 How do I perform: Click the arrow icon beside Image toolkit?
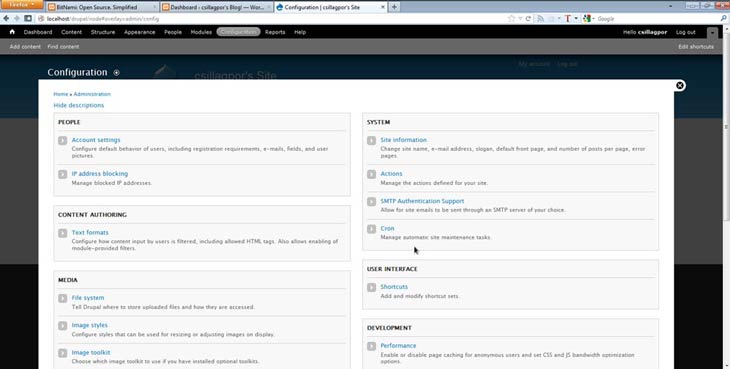click(63, 353)
